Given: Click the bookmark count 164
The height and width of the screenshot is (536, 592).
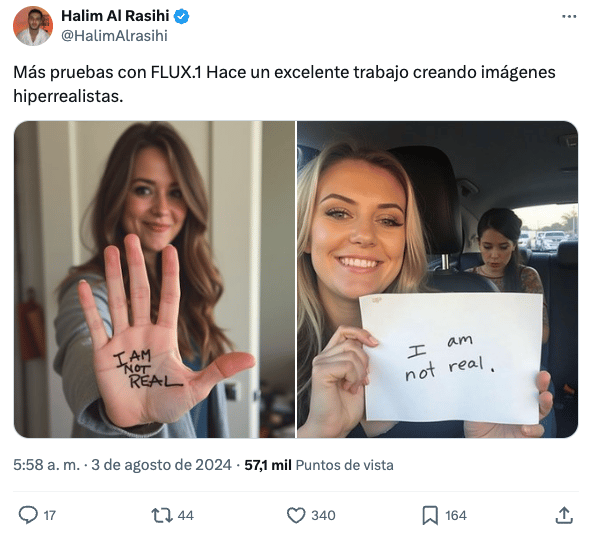Looking at the screenshot, I should pyautogui.click(x=456, y=516).
